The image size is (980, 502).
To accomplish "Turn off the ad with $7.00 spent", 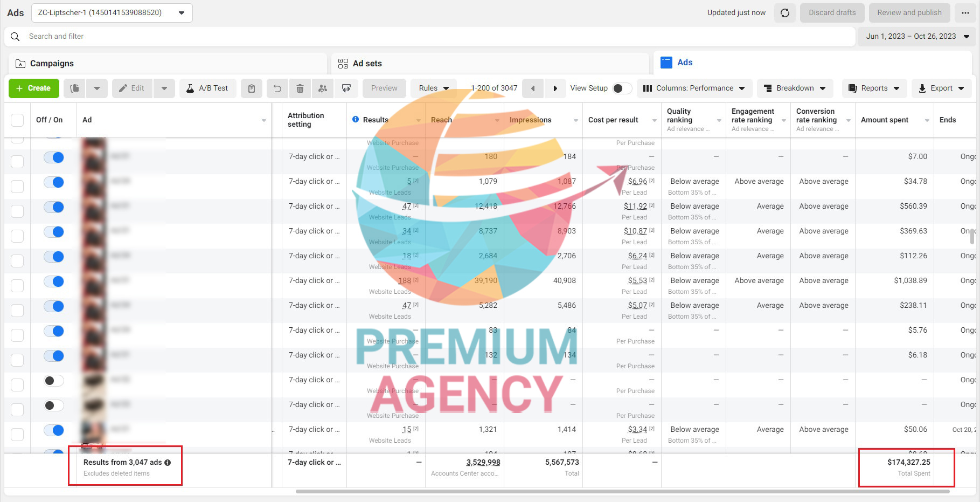I will click(54, 157).
